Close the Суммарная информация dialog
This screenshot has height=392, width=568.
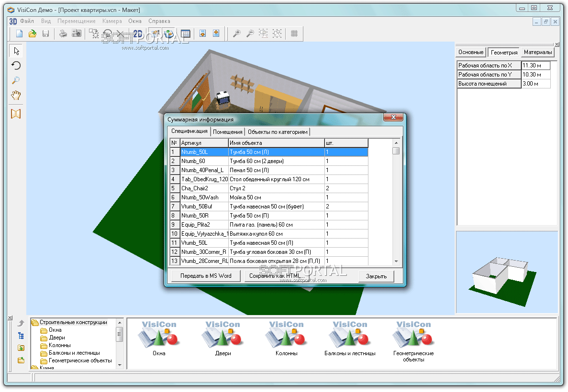tap(393, 117)
